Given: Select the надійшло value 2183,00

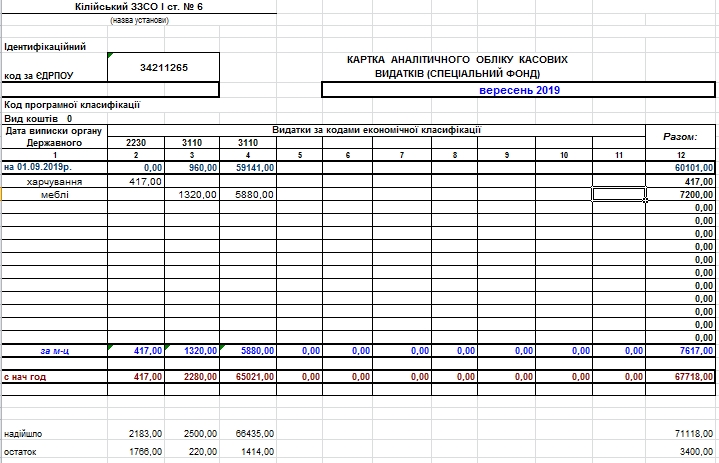Looking at the screenshot, I should pos(145,434).
